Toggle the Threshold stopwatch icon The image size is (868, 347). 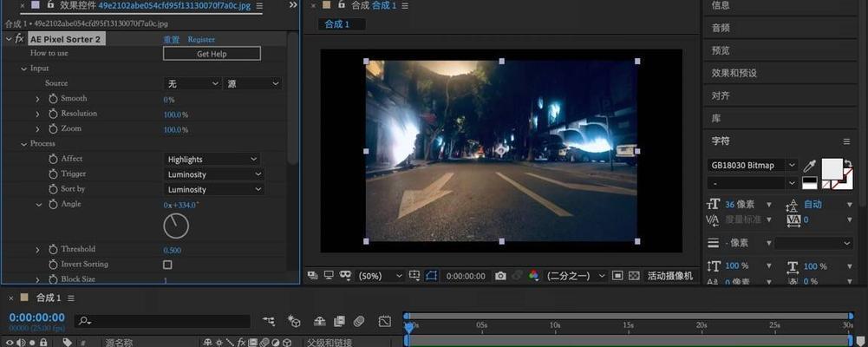point(53,249)
